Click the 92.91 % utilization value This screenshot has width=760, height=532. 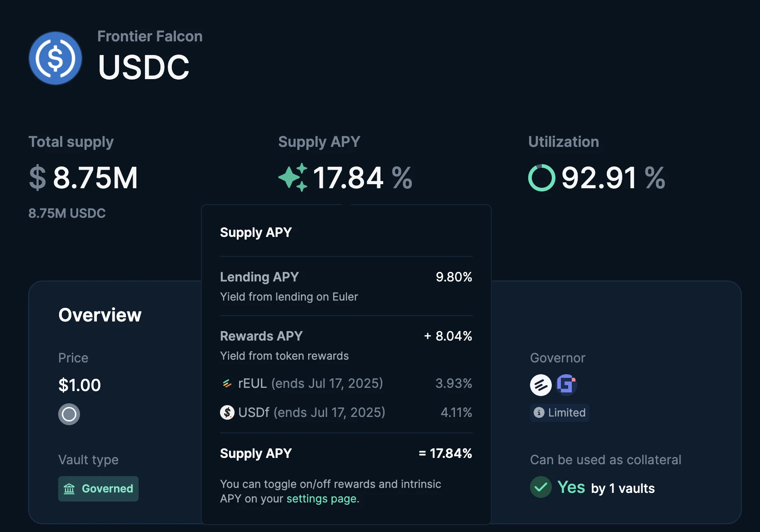[613, 178]
